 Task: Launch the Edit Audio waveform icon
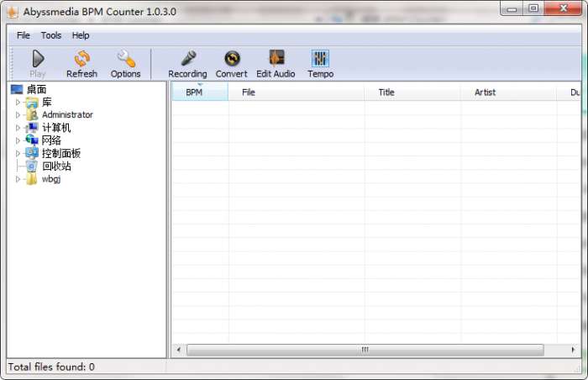click(276, 58)
